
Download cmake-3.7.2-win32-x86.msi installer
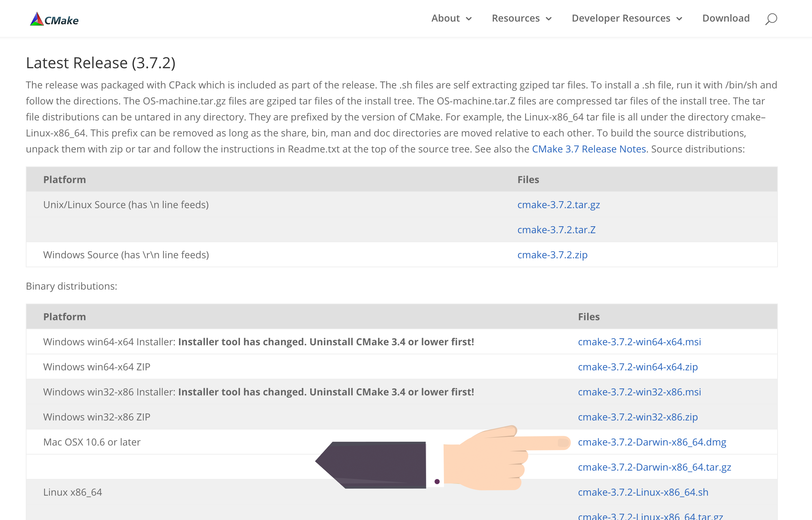(639, 392)
